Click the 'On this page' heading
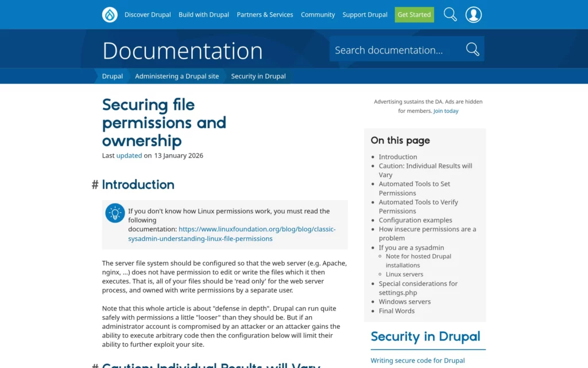The image size is (588, 368). 400,140
